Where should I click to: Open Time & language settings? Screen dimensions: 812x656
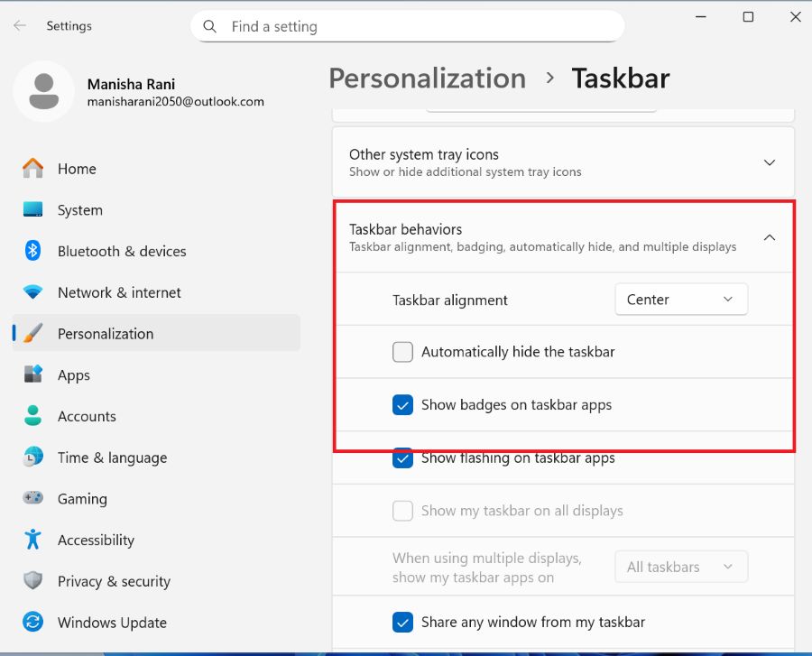click(112, 457)
